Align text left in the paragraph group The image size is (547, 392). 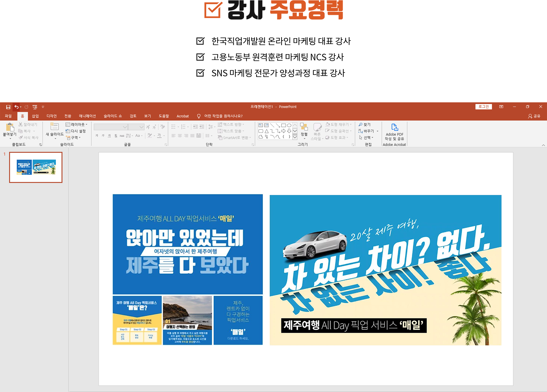click(x=174, y=136)
